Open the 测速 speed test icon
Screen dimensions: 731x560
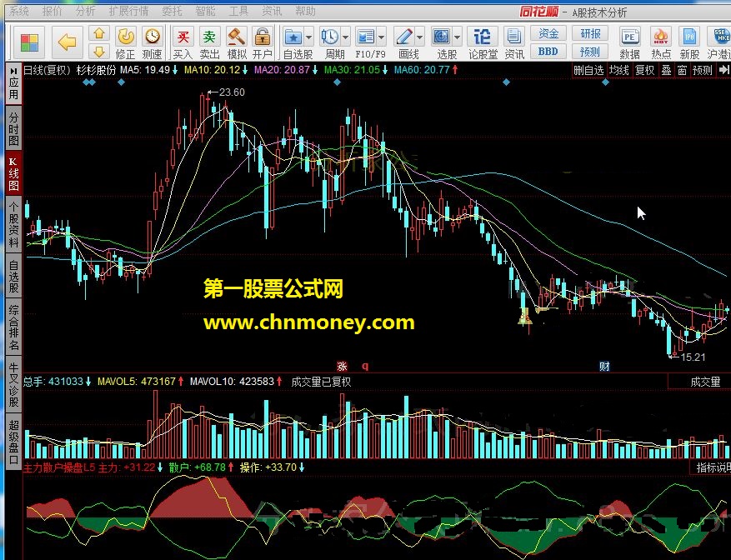point(152,43)
